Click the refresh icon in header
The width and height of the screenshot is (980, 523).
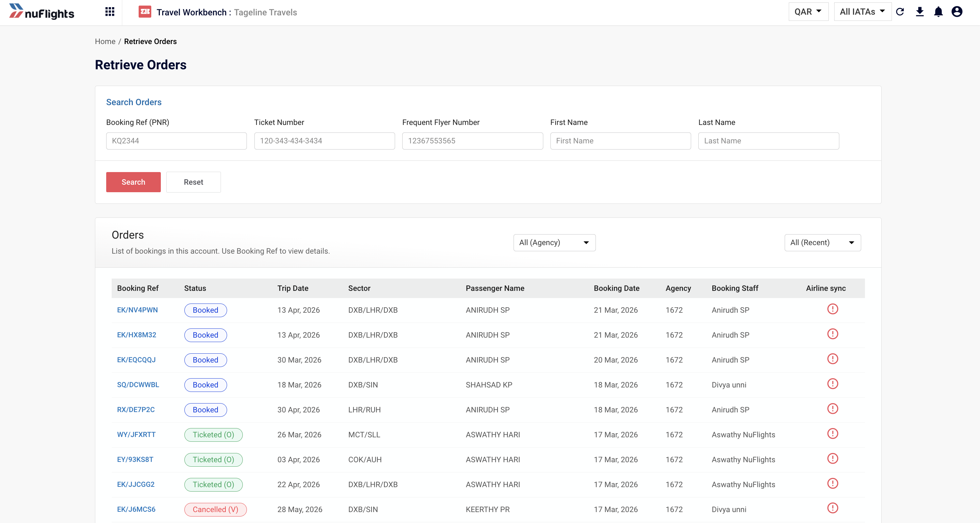[900, 12]
